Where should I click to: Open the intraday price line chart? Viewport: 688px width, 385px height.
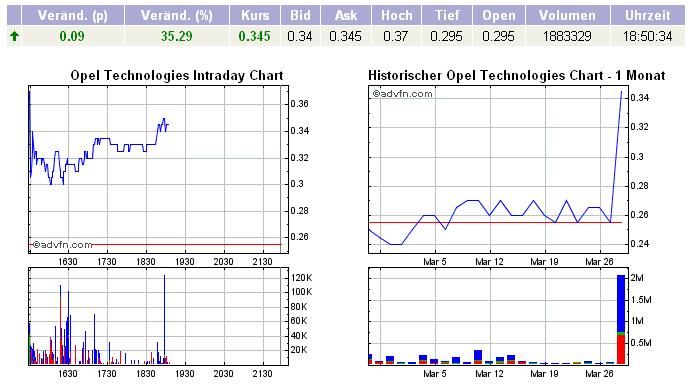click(158, 169)
